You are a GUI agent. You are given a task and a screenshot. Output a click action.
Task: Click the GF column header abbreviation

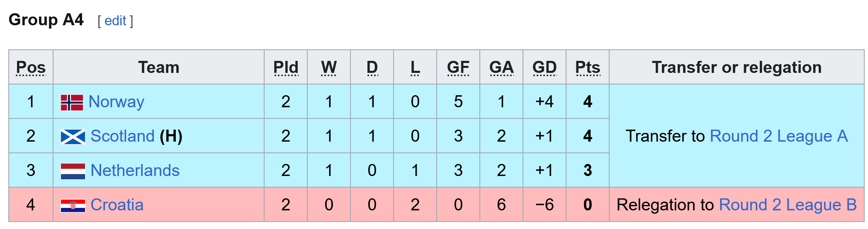point(458,67)
